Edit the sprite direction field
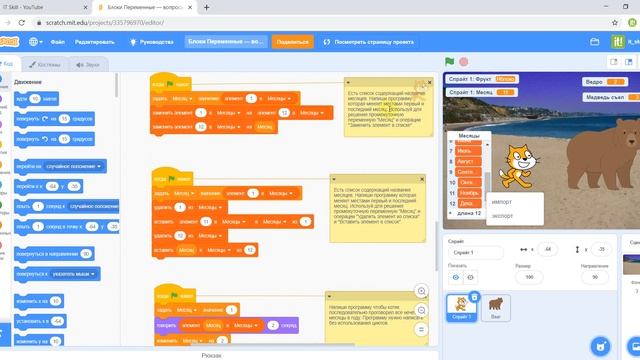Viewport: 640px width, 360px height. pos(594,277)
